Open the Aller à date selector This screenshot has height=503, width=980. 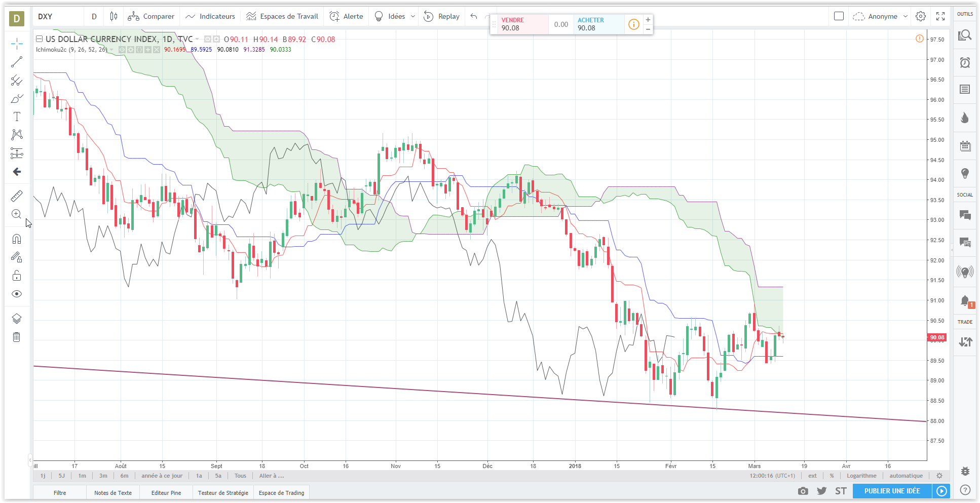click(272, 476)
